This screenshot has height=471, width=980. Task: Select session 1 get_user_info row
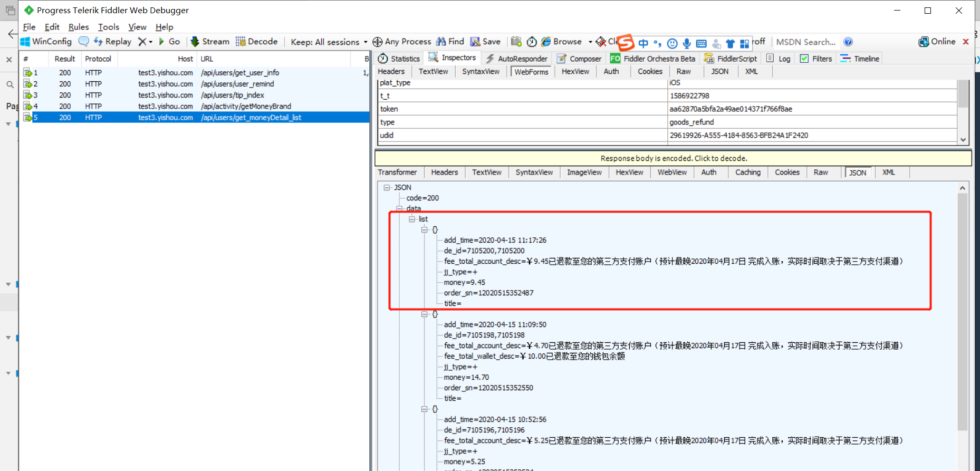coord(195,73)
